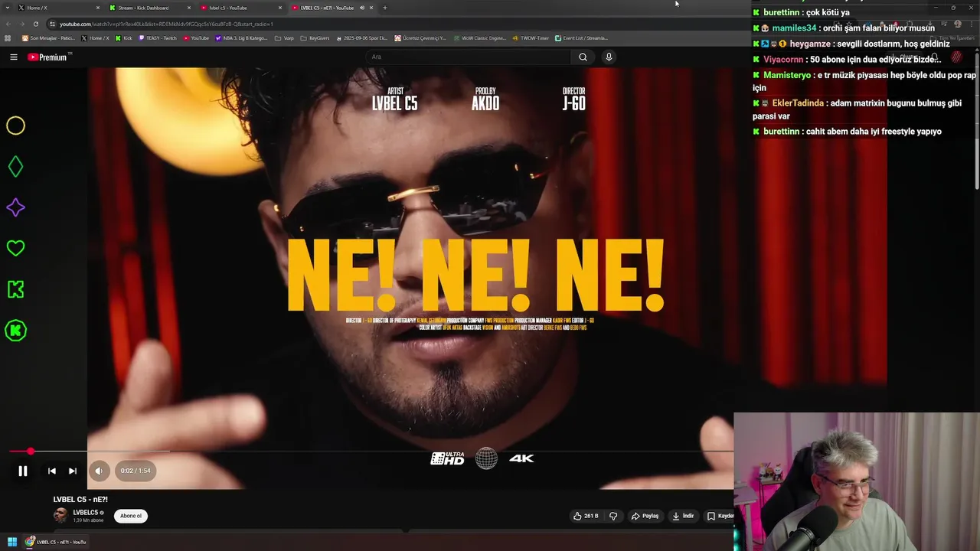980x551 pixels.
Task: Expand the 2025-09-06 Spor bookmarks folder
Action: (x=362, y=38)
